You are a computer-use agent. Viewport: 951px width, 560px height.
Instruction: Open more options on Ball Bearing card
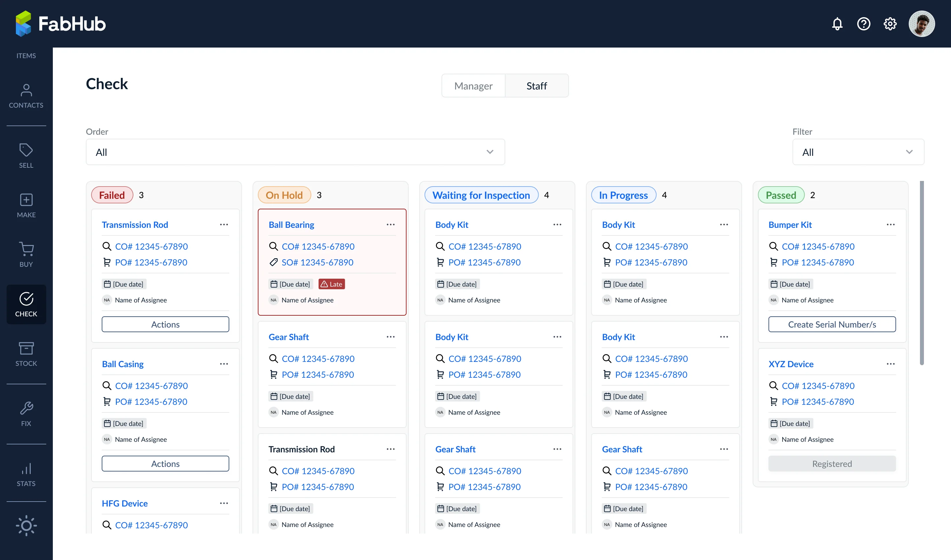point(391,225)
